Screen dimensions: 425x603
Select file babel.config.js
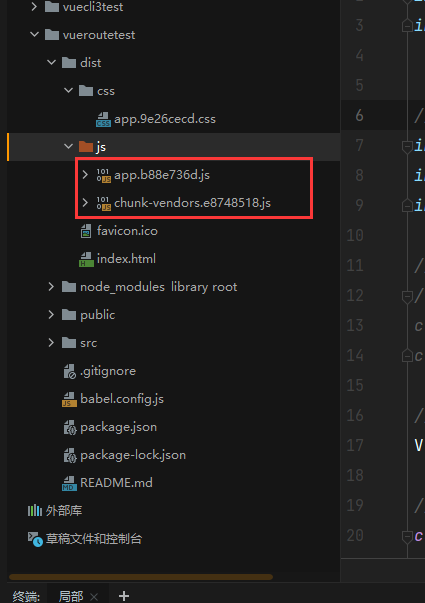click(x=122, y=399)
